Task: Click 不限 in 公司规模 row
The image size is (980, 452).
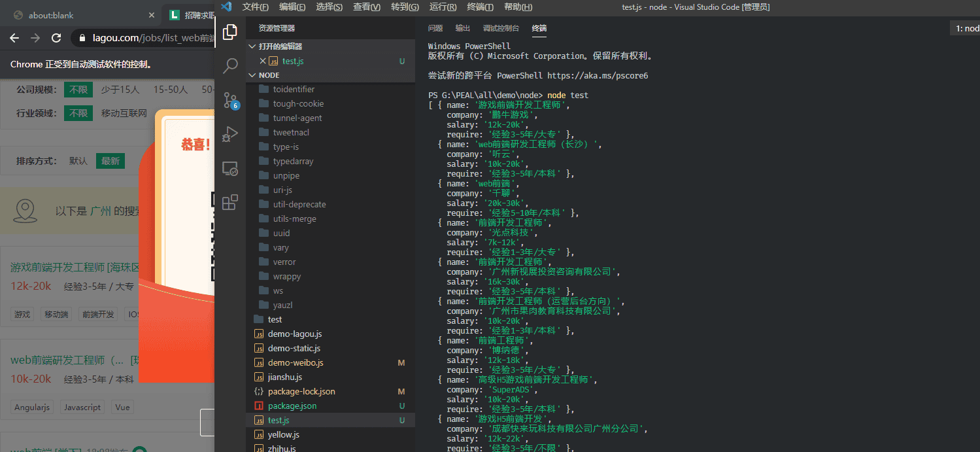Action: 78,90
